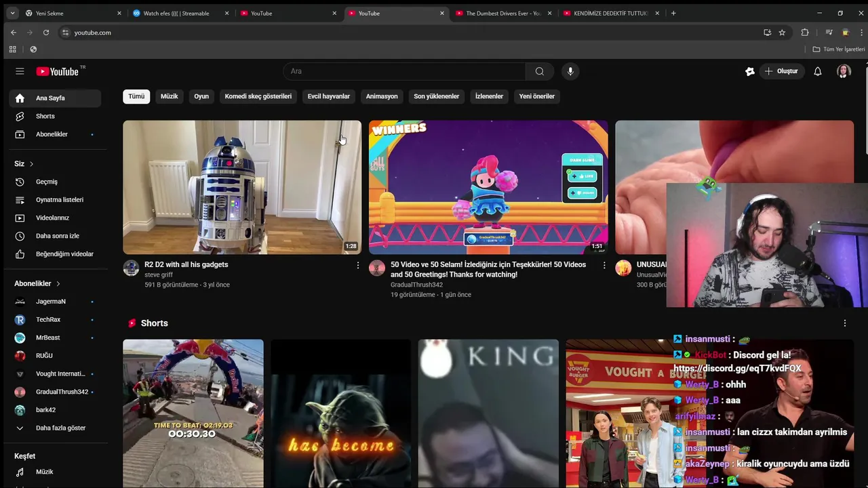Select Komedi skeç gösterileri chip
The height and width of the screenshot is (488, 868).
pos(258,96)
